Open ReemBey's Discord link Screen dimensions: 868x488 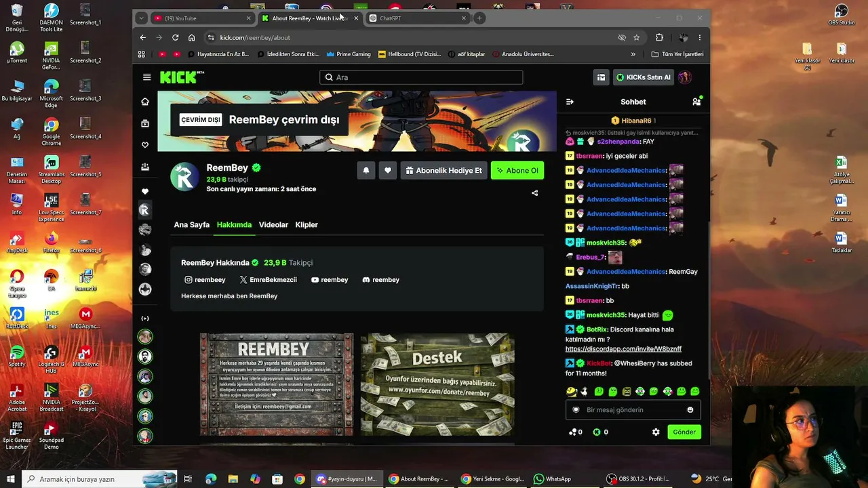coord(381,280)
